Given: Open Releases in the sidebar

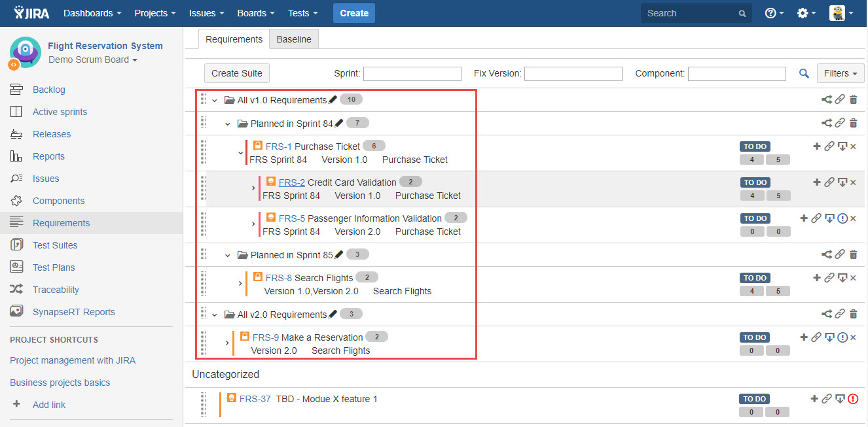Looking at the screenshot, I should [x=52, y=134].
